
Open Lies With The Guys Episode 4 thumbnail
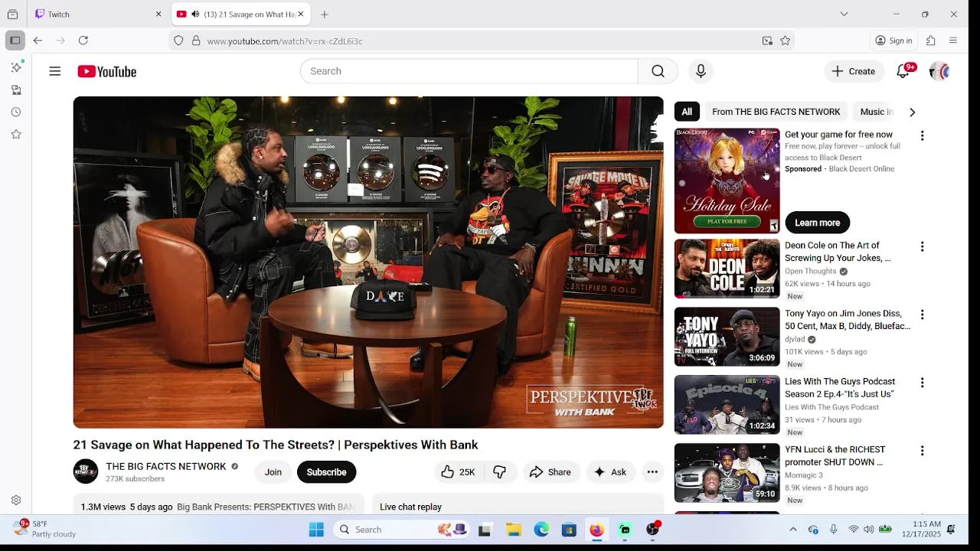coord(727,405)
